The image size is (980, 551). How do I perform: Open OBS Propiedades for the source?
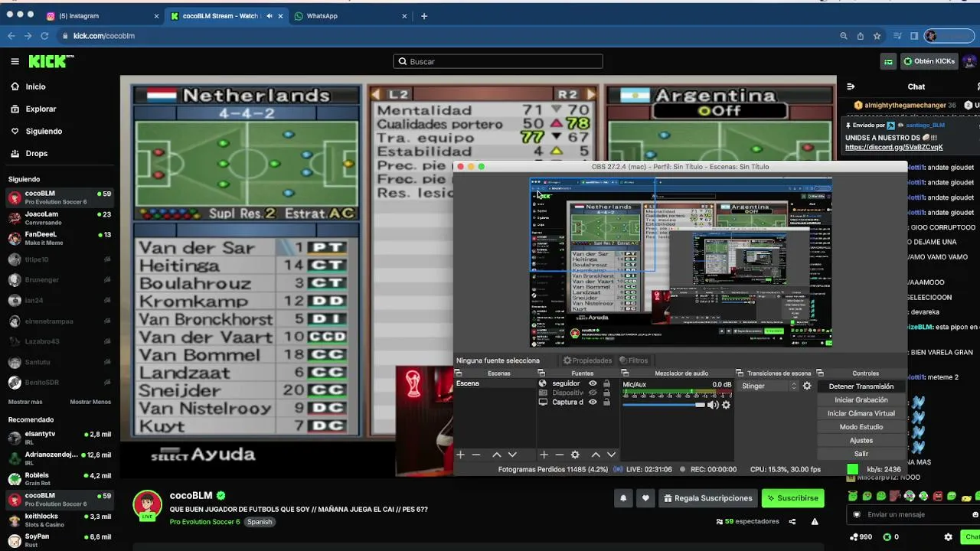(588, 360)
